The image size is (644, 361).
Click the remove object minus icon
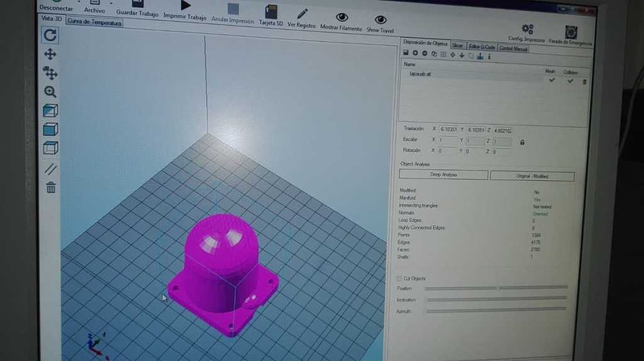tap(425, 53)
